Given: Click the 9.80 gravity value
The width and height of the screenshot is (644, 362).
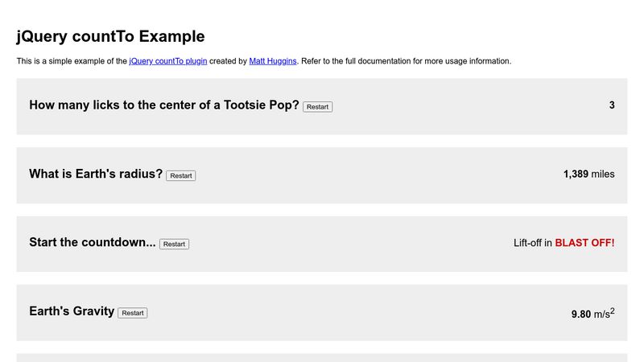Looking at the screenshot, I should [x=581, y=315].
